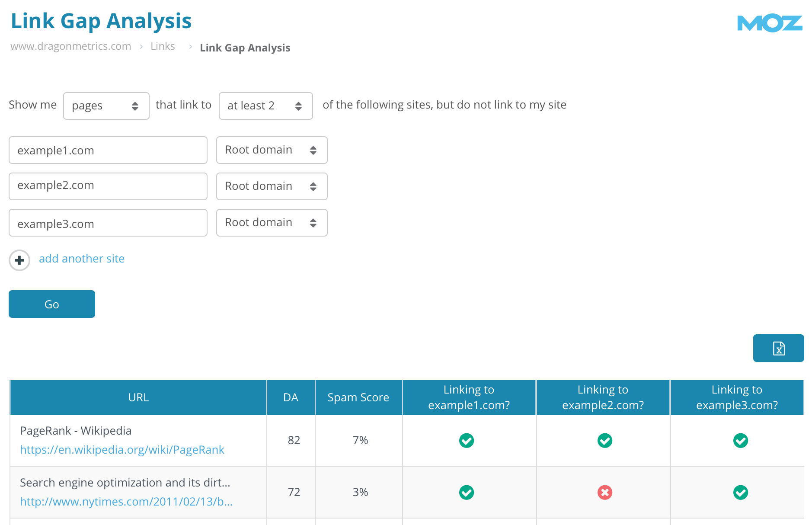
Task: Click the green check for PageRank linking to example3.com
Action: pos(740,441)
